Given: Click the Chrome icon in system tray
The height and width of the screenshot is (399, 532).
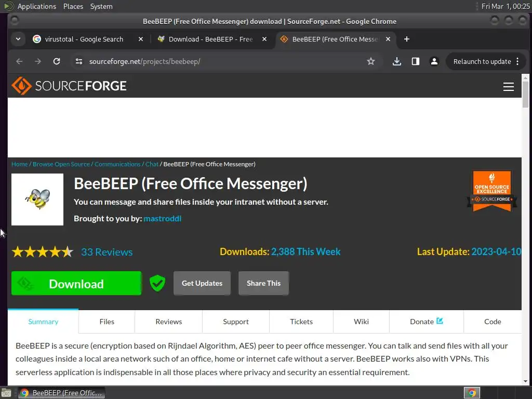Looking at the screenshot, I should pyautogui.click(x=472, y=393).
